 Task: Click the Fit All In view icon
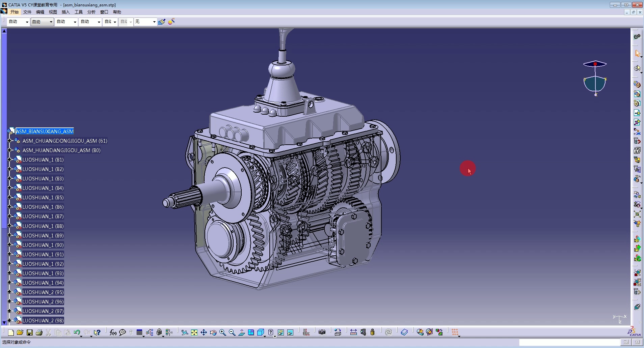(194, 332)
